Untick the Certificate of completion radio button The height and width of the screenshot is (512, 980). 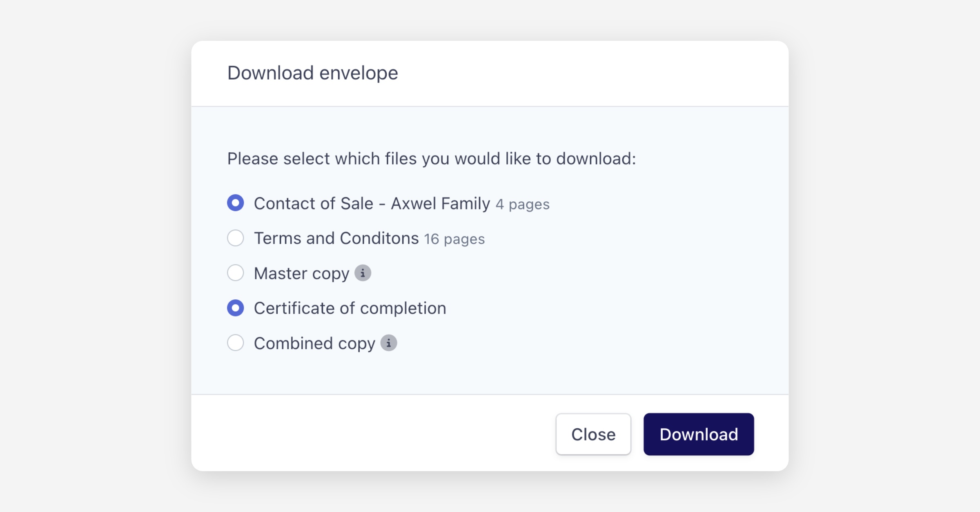coord(236,308)
